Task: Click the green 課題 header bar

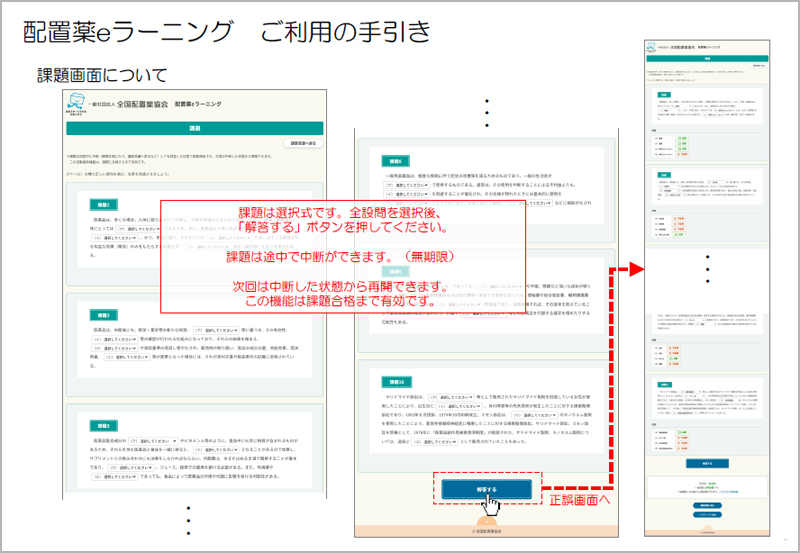Action: (193, 128)
